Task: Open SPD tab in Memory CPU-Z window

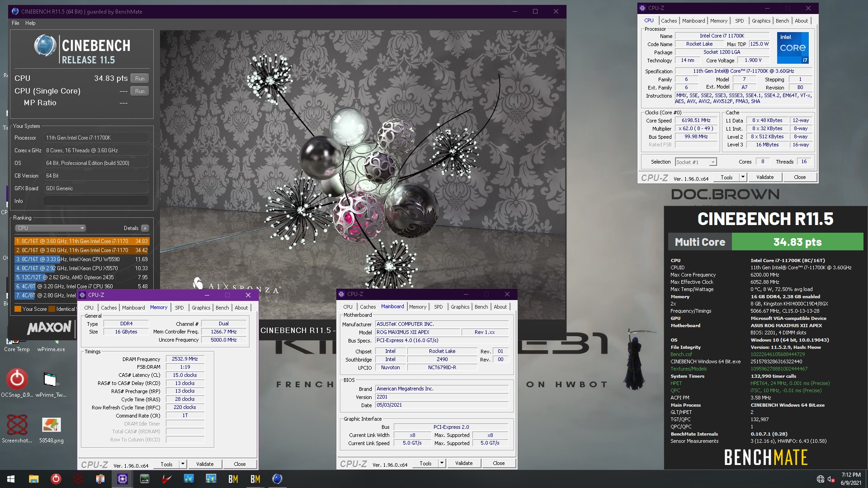Action: (179, 308)
